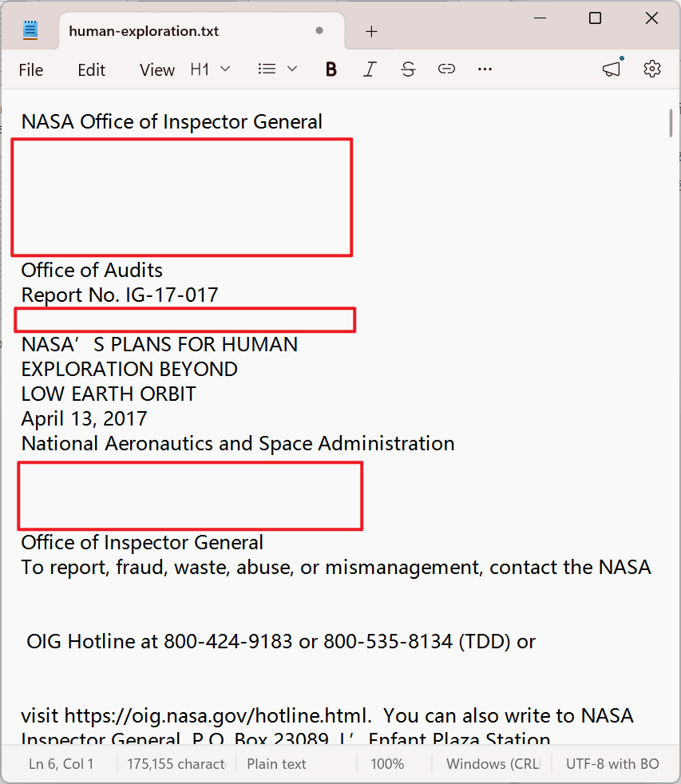Open the File menu
Image resolution: width=681 pixels, height=784 pixels.
coord(31,70)
